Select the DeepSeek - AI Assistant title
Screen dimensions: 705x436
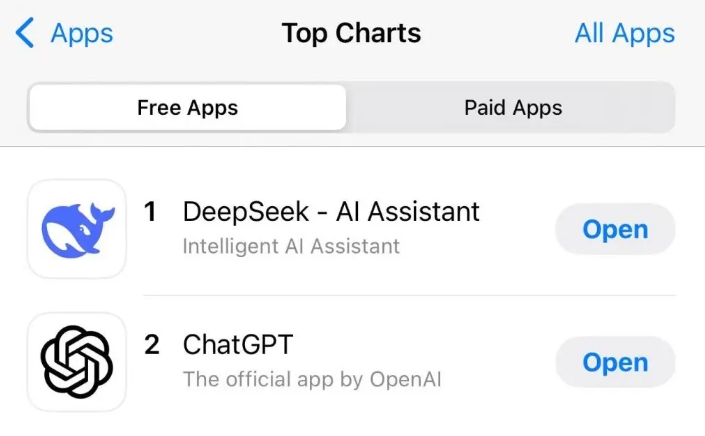click(x=331, y=212)
